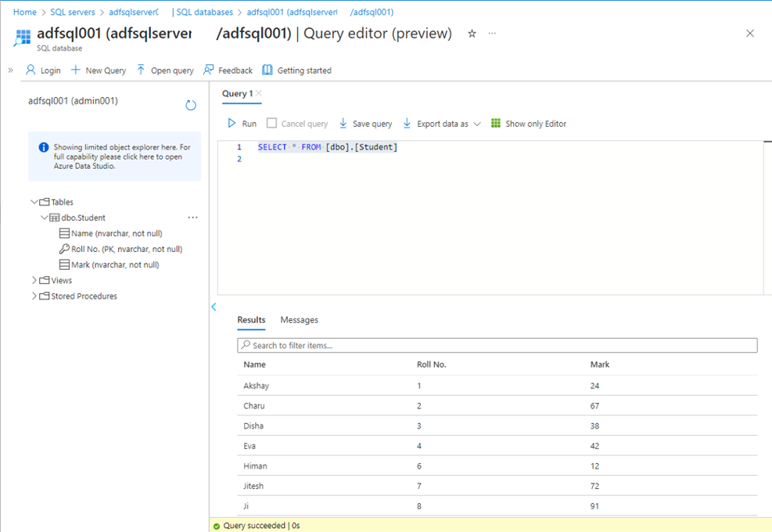Expand the Views tree node
The height and width of the screenshot is (532, 772).
pos(34,280)
